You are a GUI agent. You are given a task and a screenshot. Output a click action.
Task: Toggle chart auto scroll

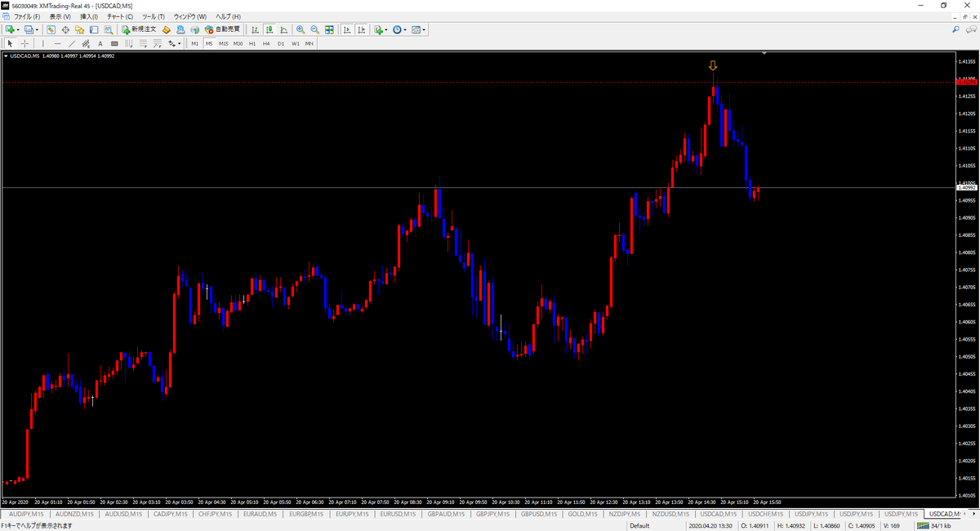(347, 29)
